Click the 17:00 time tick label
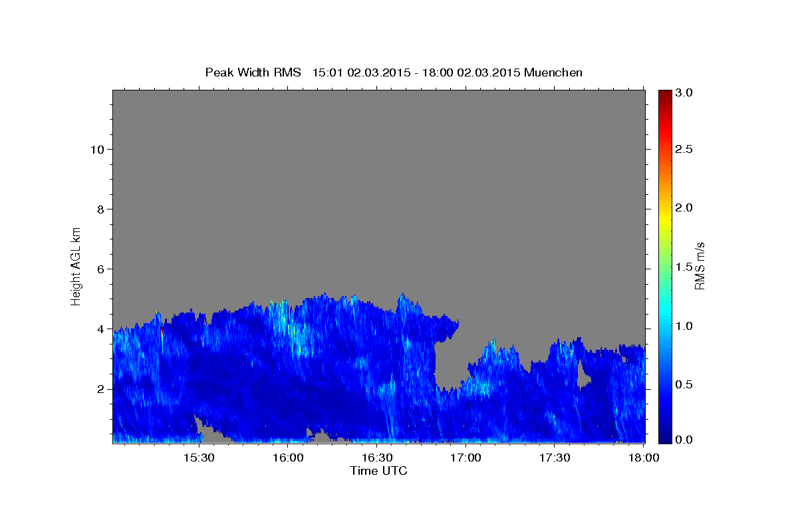The image size is (798, 532). 465,458
